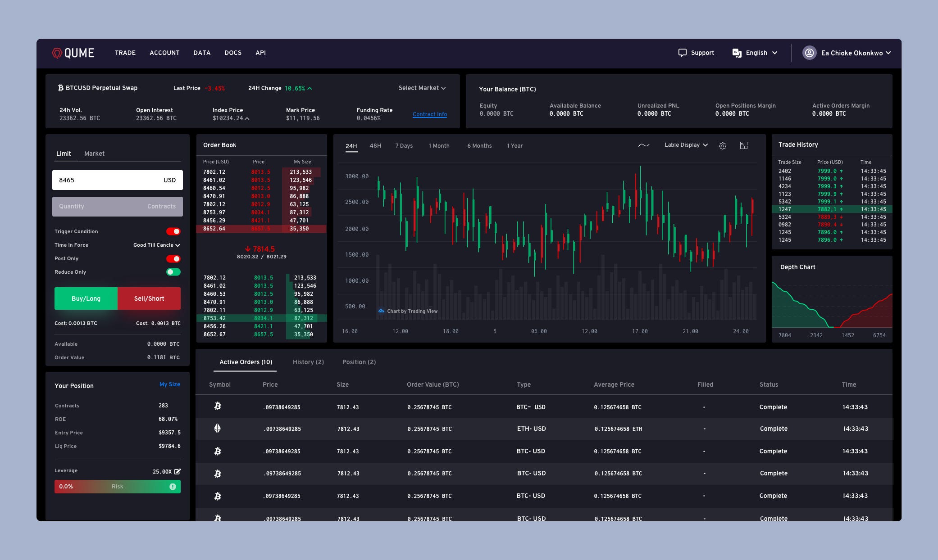938x560 pixels.
Task: Click the price input field
Action: click(x=117, y=179)
